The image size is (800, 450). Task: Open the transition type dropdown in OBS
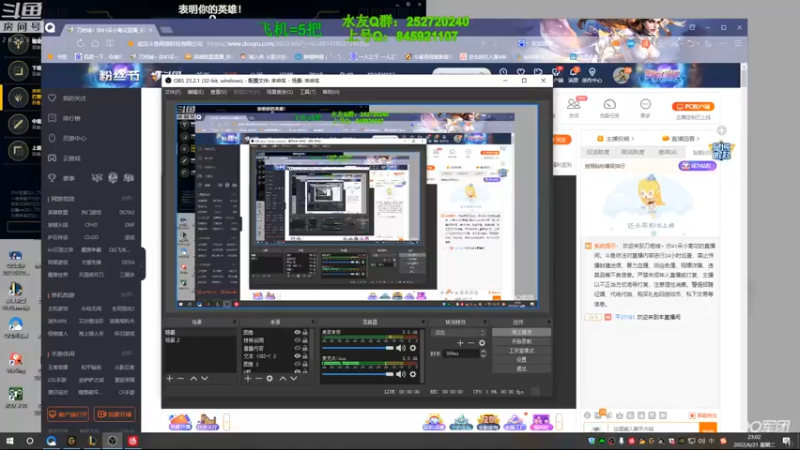458,333
